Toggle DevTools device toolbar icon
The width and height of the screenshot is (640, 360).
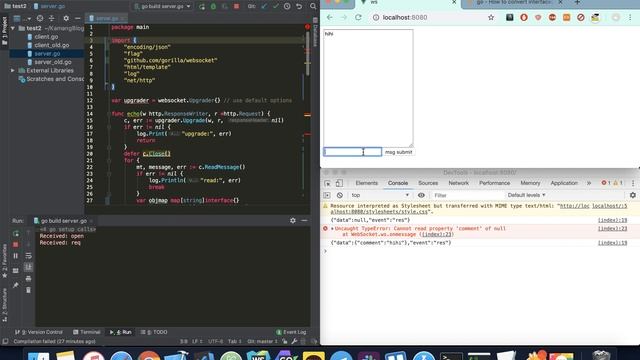click(x=339, y=183)
